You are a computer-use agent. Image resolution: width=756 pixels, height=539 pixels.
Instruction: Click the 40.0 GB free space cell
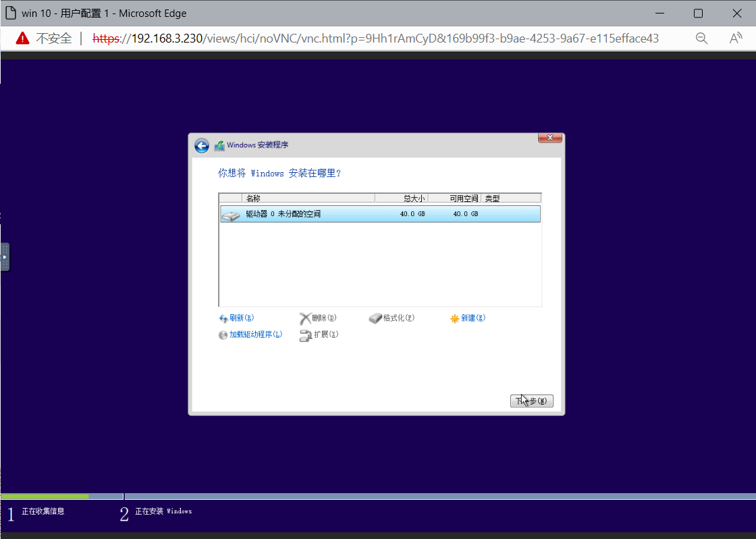click(466, 213)
